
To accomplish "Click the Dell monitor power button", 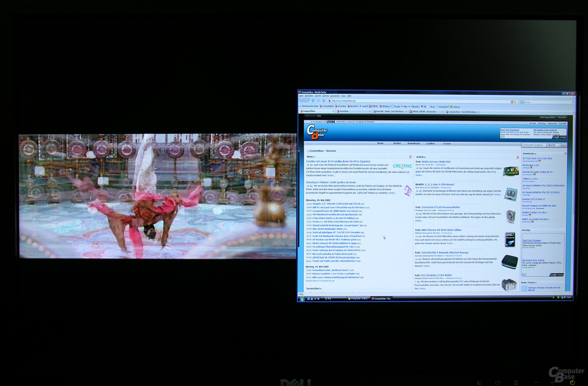I will 573,382.
